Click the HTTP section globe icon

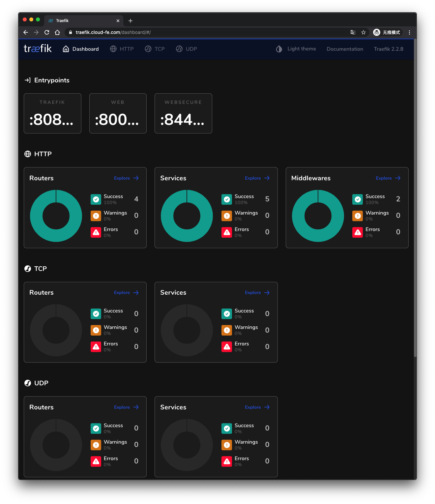coord(28,154)
